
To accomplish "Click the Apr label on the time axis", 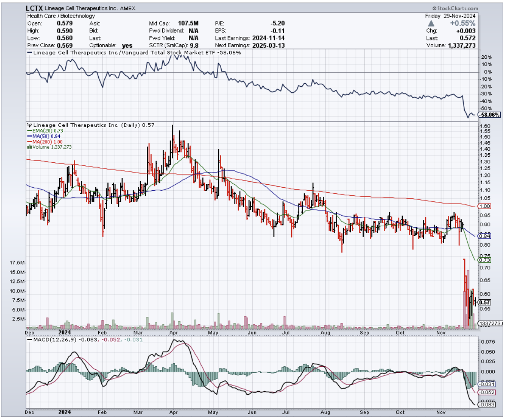I will [173, 332].
